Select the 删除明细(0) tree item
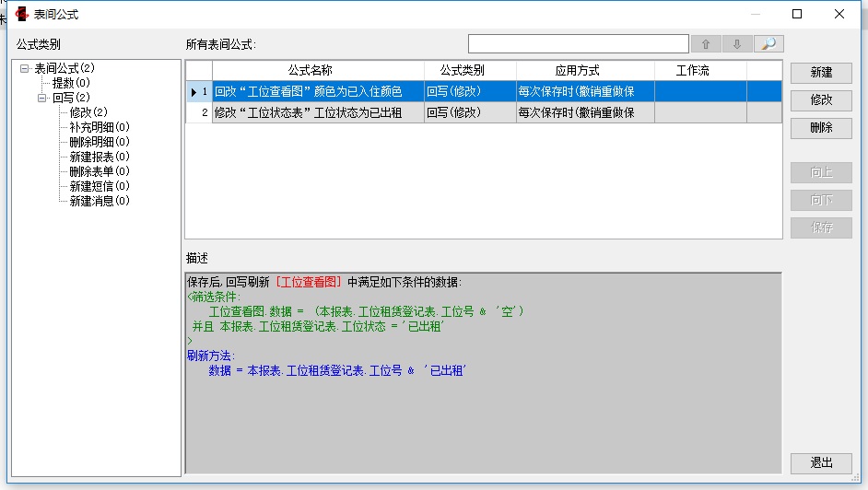This screenshot has width=868, height=490. (100, 142)
